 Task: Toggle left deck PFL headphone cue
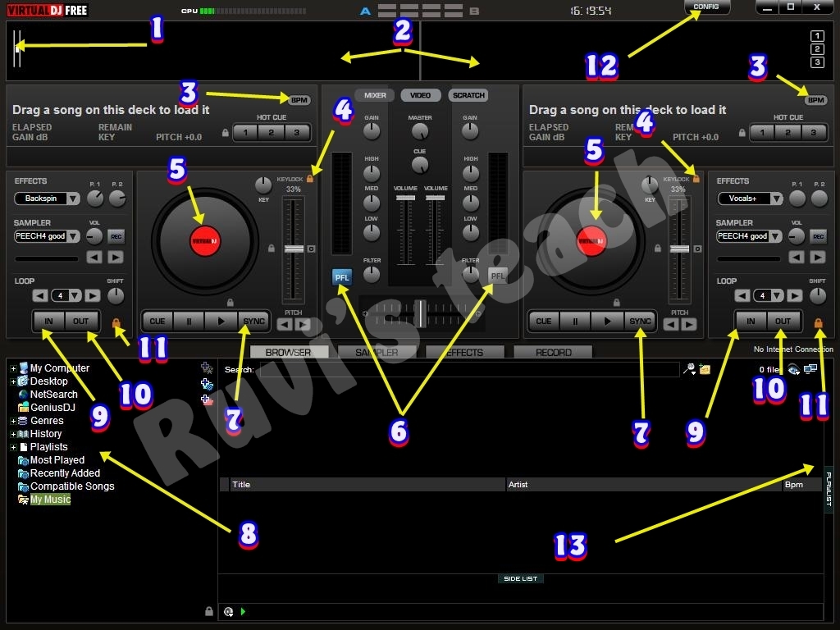pos(342,277)
